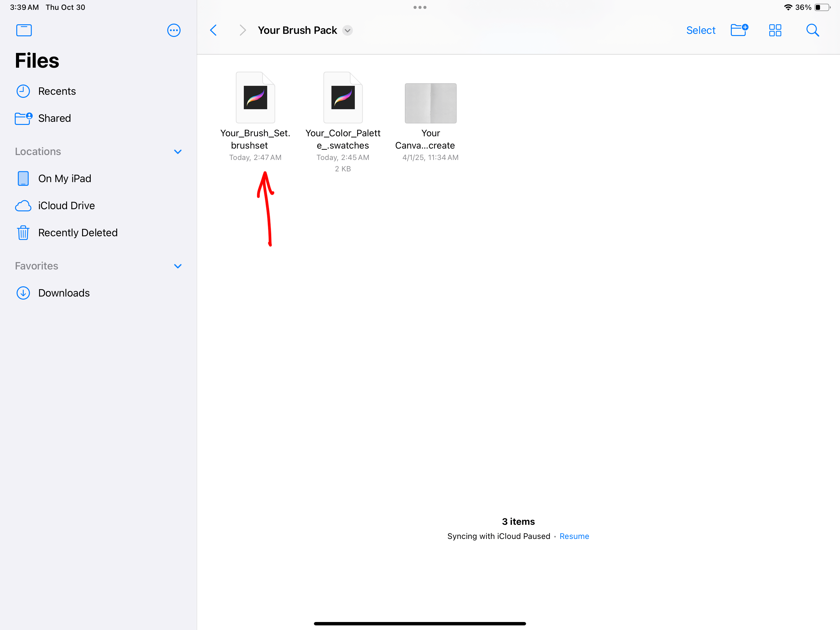Collapse the Favorites section chevron

click(177, 266)
